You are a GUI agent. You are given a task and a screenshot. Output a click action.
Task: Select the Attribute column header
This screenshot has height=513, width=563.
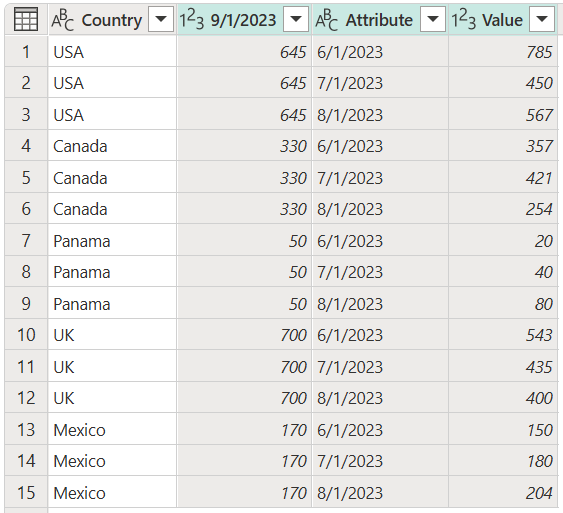pos(380,20)
